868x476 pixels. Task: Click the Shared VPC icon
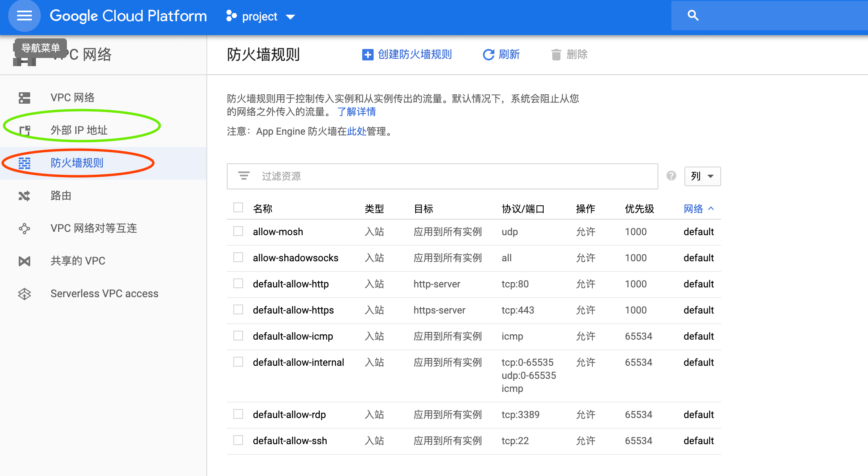(24, 261)
